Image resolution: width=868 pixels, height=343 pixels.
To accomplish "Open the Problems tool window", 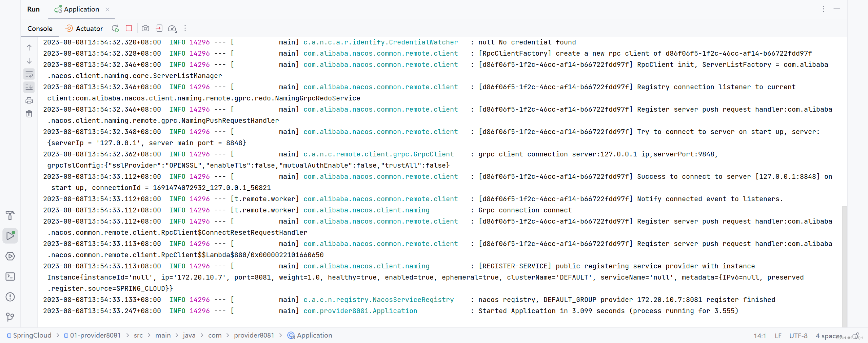I will click(x=10, y=297).
